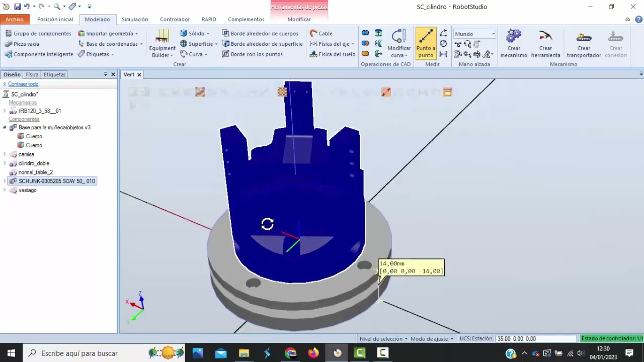Click the CAD intersect operation icon

tap(365, 33)
